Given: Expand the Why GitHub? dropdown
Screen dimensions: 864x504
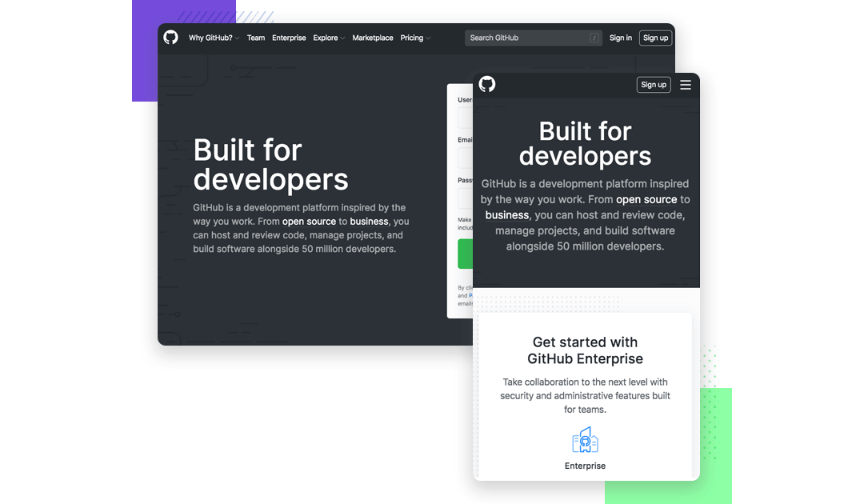Looking at the screenshot, I should 214,38.
